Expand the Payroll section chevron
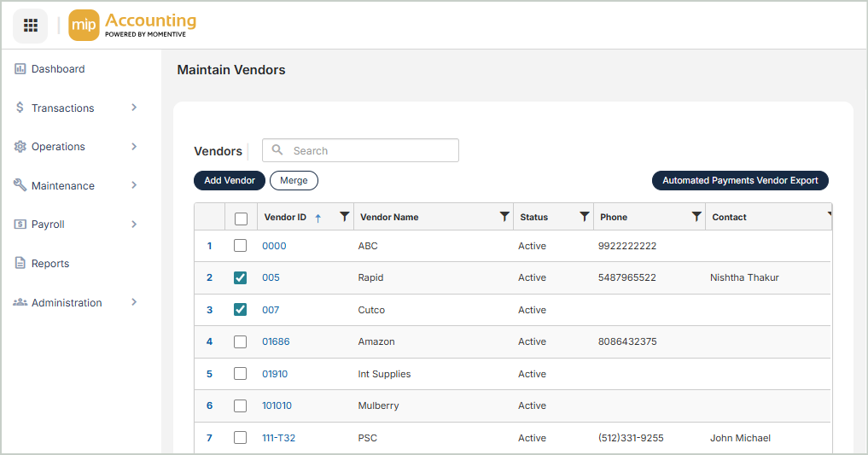The width and height of the screenshot is (868, 455). pos(134,225)
